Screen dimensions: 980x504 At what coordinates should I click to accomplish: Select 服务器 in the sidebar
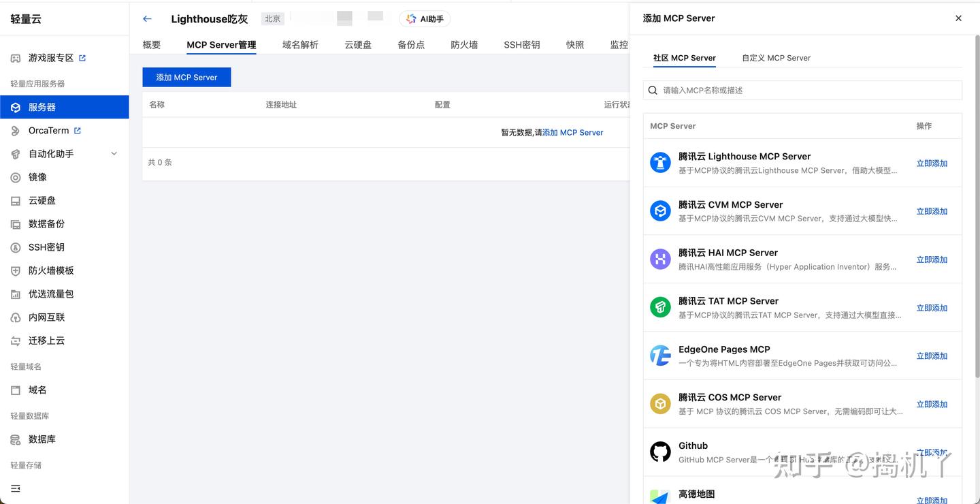click(x=65, y=107)
